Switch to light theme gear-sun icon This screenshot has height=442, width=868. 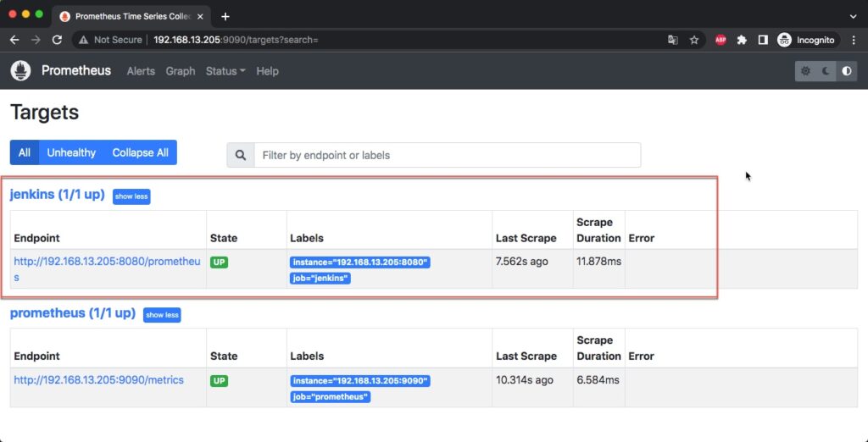805,71
